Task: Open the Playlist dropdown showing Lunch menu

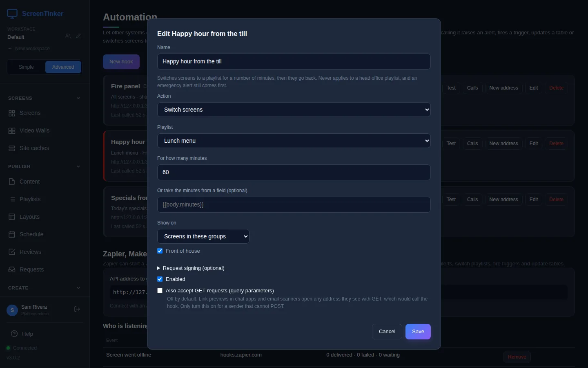Action: [x=294, y=141]
